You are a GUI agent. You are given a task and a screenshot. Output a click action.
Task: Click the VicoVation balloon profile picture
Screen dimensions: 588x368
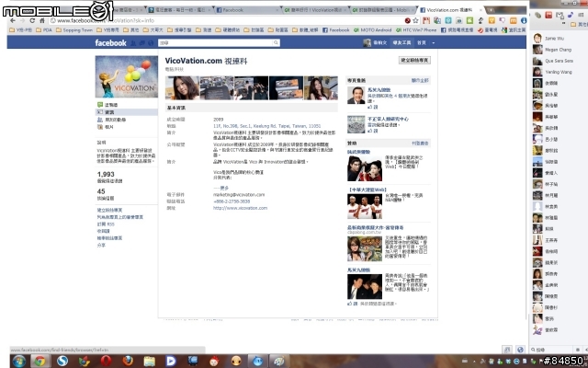(127, 76)
